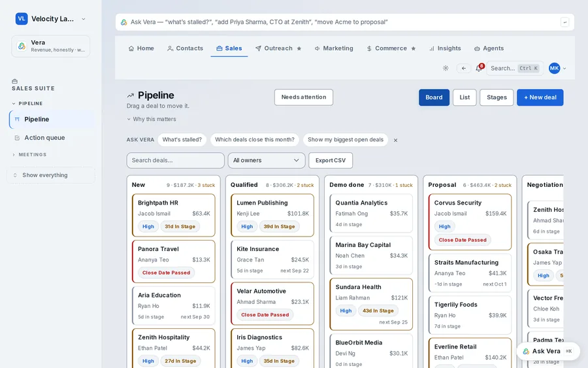Click the Needs attention button

pos(304,97)
